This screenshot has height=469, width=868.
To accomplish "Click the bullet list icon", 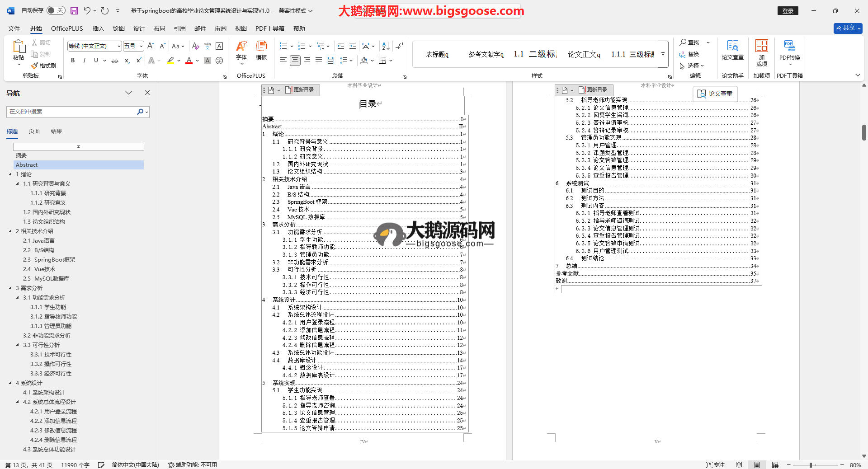I will [x=283, y=46].
